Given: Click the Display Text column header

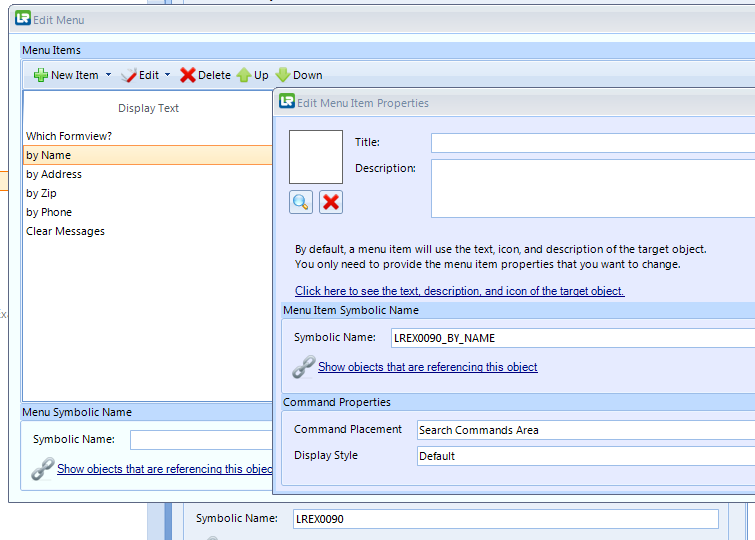Looking at the screenshot, I should [x=148, y=108].
